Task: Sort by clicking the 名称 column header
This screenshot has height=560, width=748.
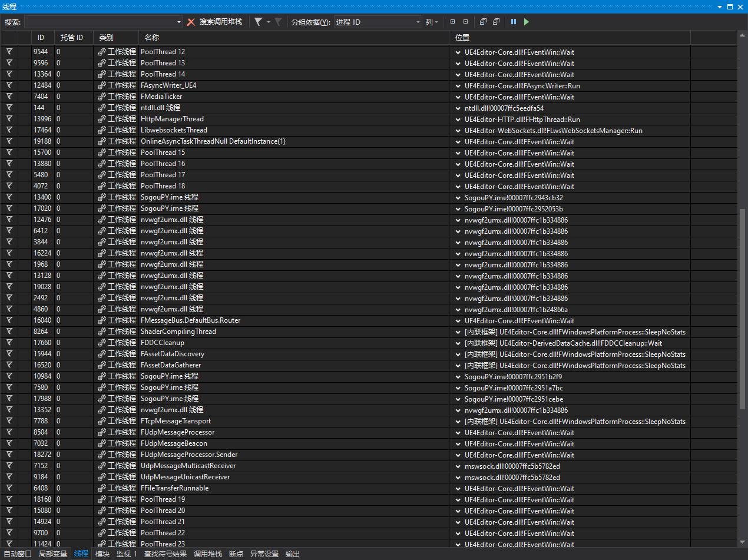Action: pos(165,37)
